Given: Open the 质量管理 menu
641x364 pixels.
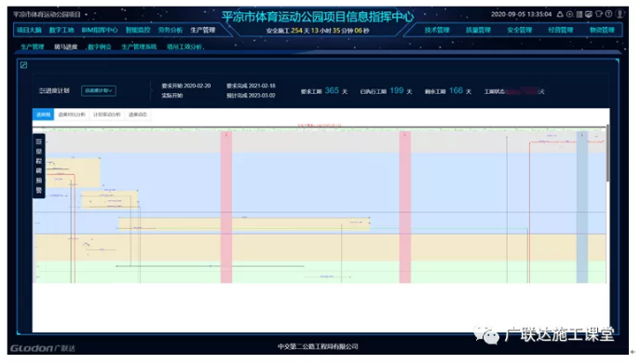Looking at the screenshot, I should [478, 30].
